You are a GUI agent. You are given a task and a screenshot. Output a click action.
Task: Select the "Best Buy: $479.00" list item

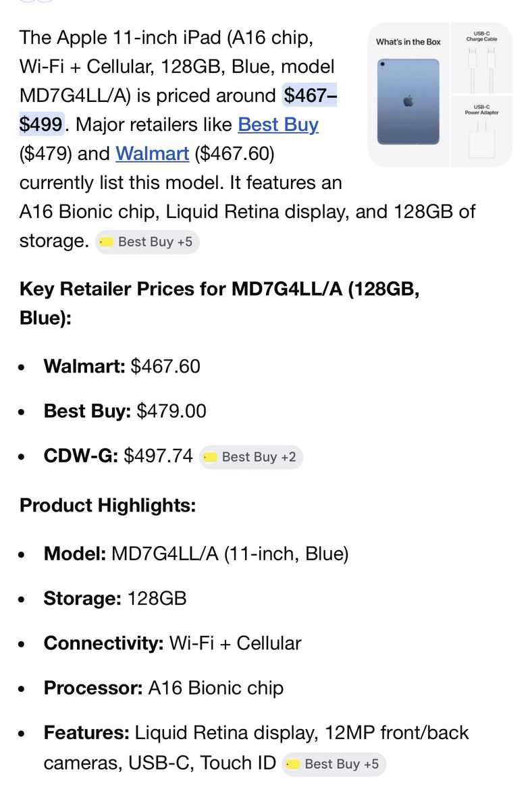(x=125, y=411)
